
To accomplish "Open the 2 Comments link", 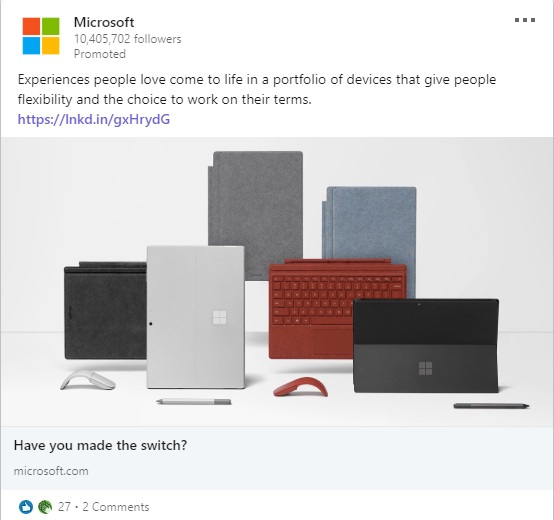I will (116, 507).
